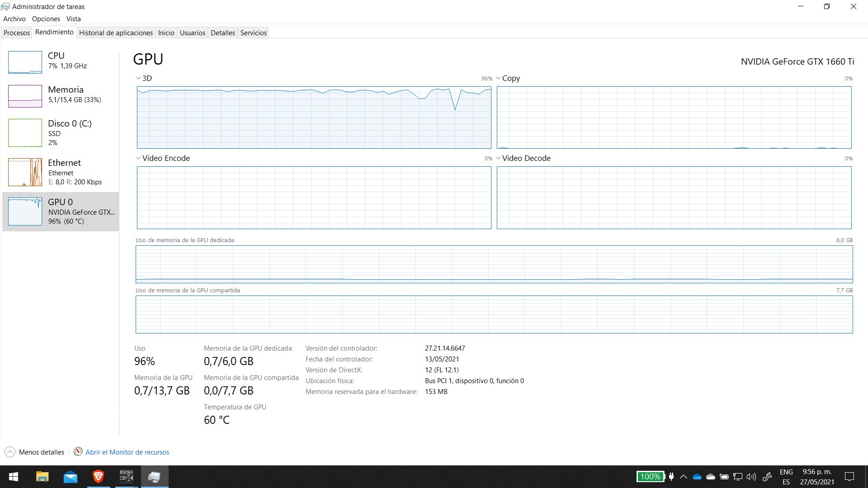Change the Video Encode graph engine
Screen dimensions: 868x488
[x=138, y=158]
